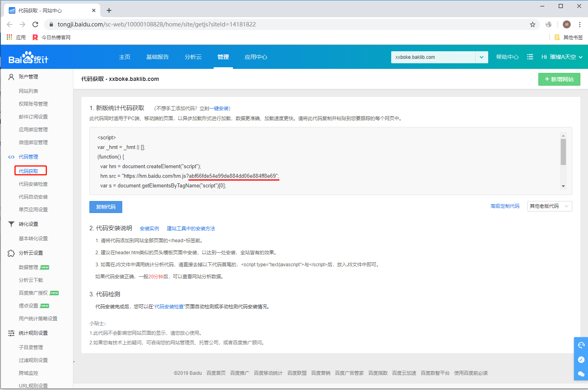Viewport: 588px width, 390px height.
Task: Go to 主页 tab
Action: click(x=125, y=57)
